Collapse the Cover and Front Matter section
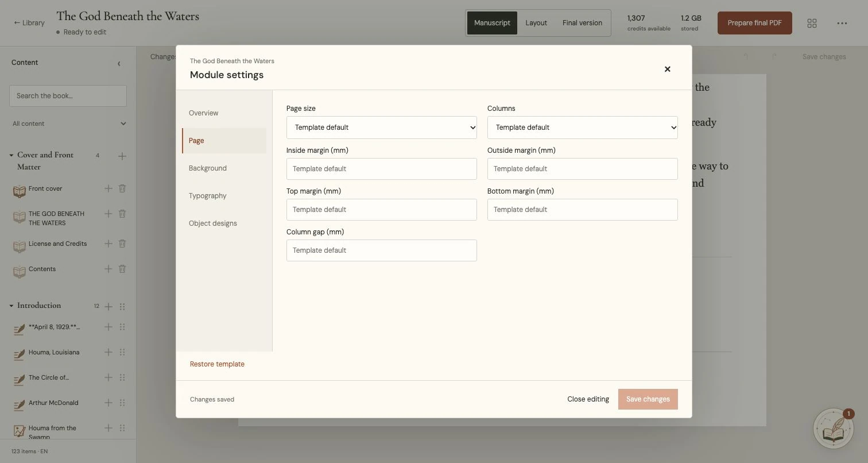 [11, 155]
